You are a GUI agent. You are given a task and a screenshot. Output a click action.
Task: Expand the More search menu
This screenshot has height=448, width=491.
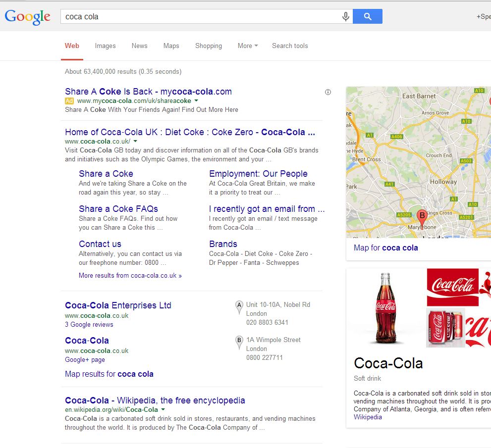click(248, 46)
